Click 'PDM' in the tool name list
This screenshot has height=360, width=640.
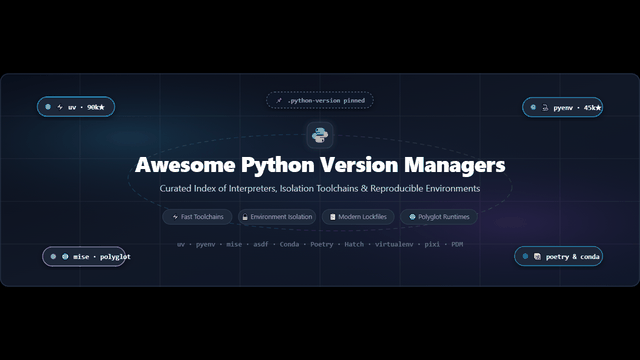[457, 244]
